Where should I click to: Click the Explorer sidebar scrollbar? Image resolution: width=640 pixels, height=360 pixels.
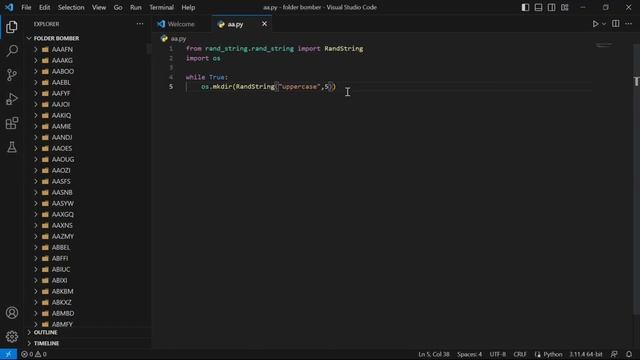[149, 49]
